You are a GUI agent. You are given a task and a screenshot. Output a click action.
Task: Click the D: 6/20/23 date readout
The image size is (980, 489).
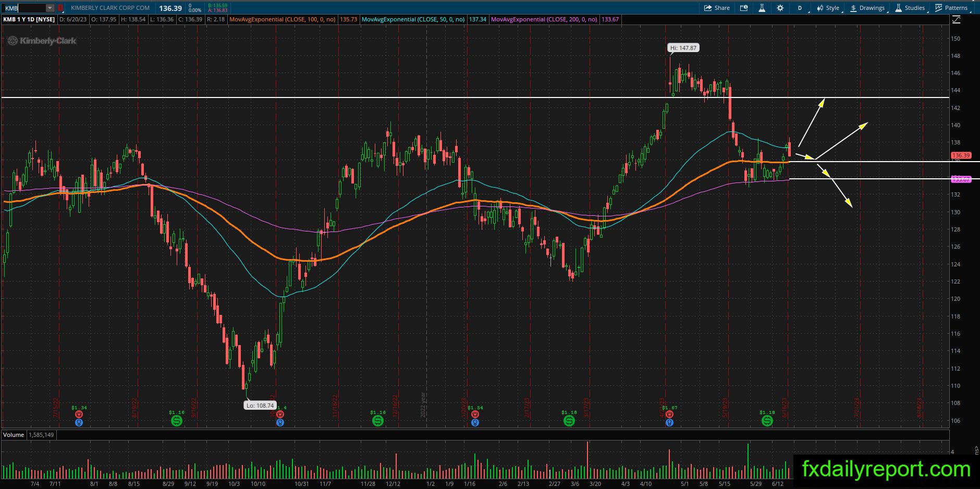tap(73, 19)
